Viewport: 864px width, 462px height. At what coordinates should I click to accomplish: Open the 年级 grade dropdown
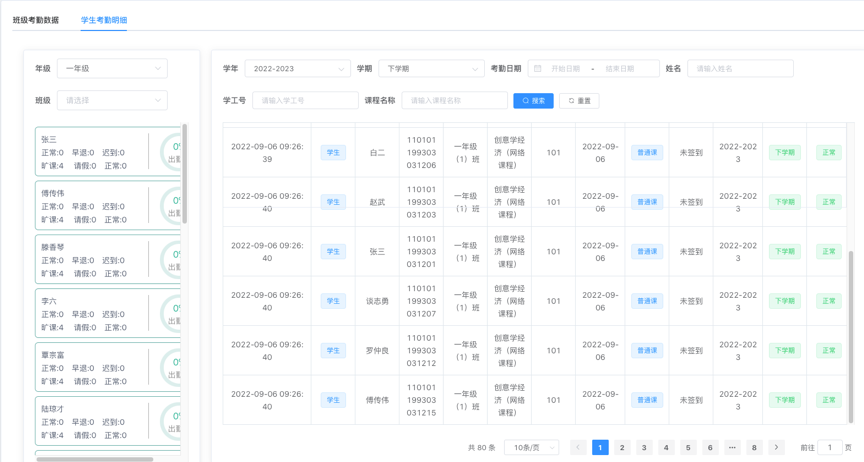pyautogui.click(x=112, y=69)
